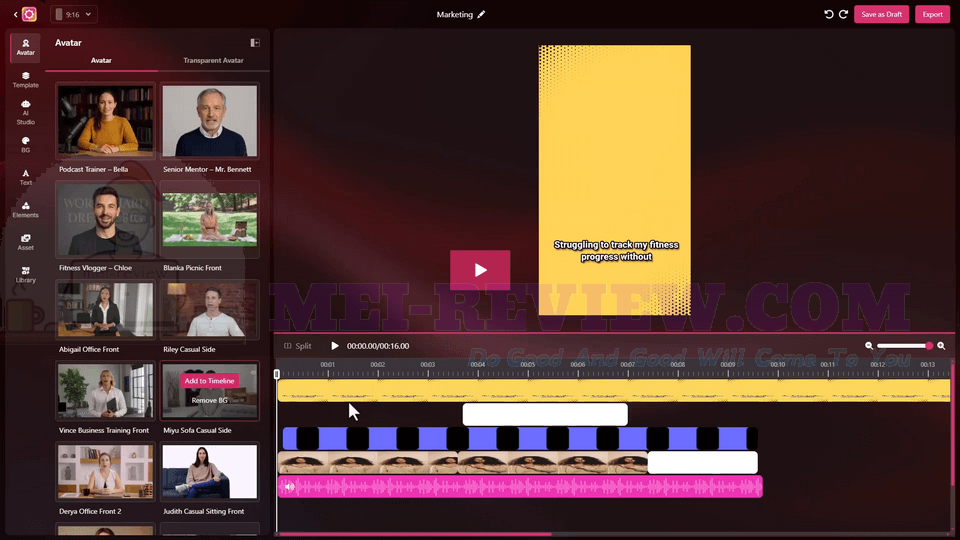Select white clip after avatar video clip
This screenshot has width=960, height=540.
tap(703, 463)
